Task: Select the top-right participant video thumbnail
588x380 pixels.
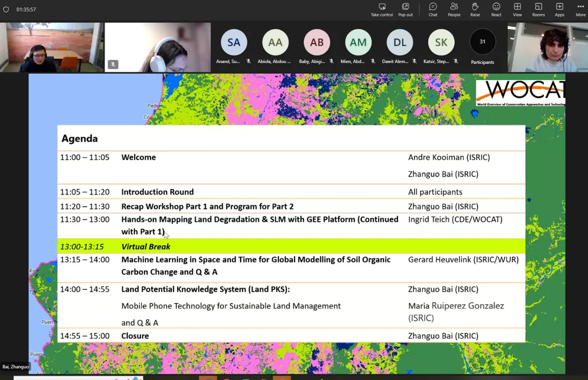Action: (547, 48)
